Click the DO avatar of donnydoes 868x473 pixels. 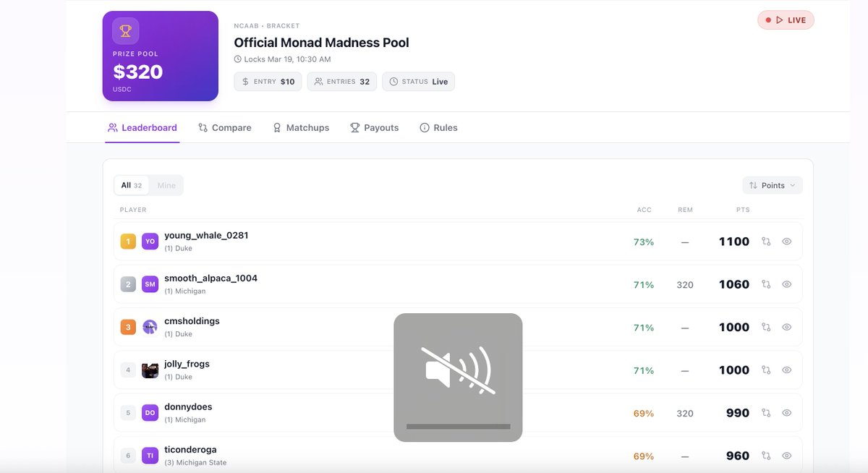(x=150, y=412)
